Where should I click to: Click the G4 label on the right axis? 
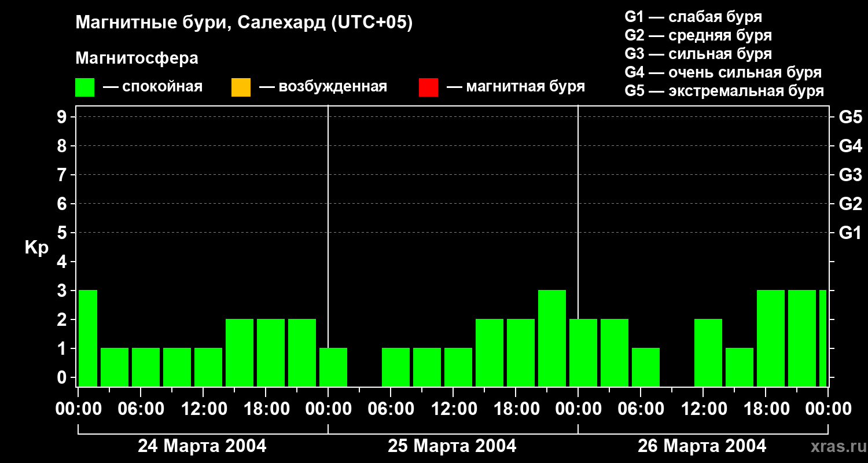(850, 146)
